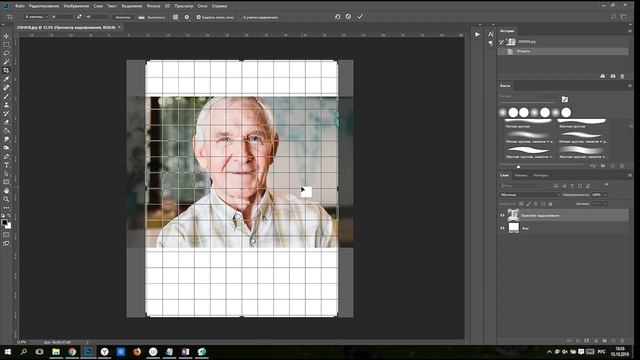
Task: Select the Pen tool
Action: [x=6, y=156]
